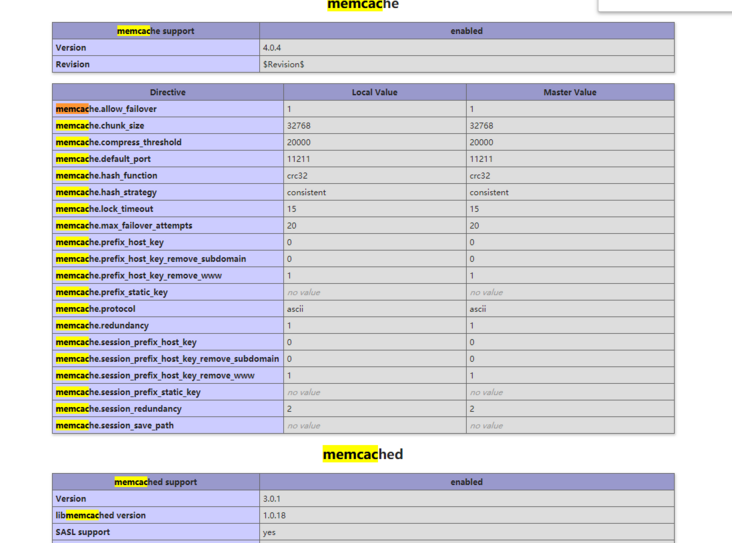Click the $Revision$ value cell

pyautogui.click(x=467, y=64)
